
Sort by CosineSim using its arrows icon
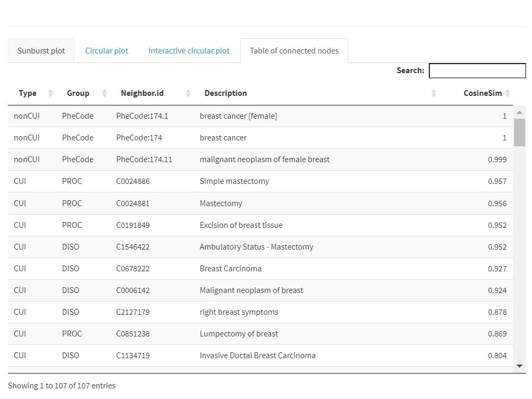[x=508, y=93]
